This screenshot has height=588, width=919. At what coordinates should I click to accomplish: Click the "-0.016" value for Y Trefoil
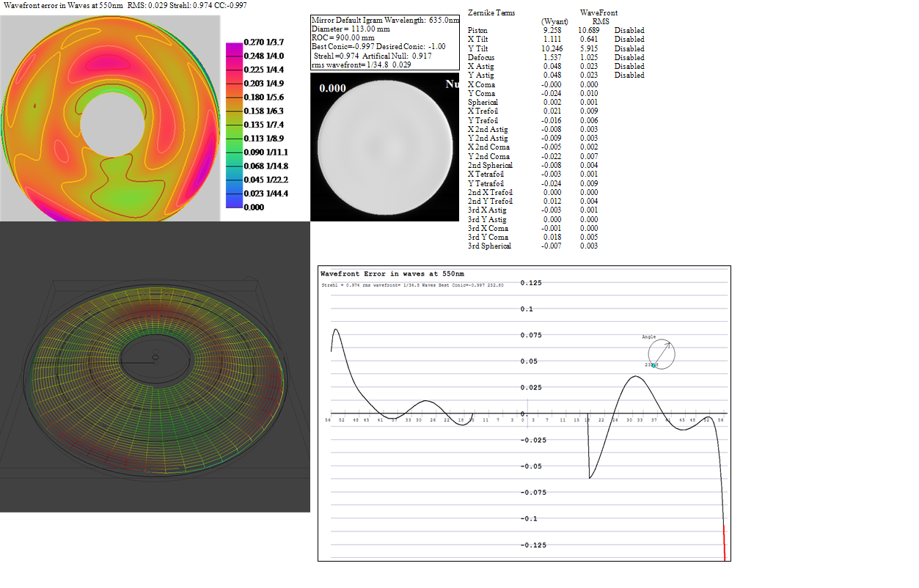[x=552, y=120]
